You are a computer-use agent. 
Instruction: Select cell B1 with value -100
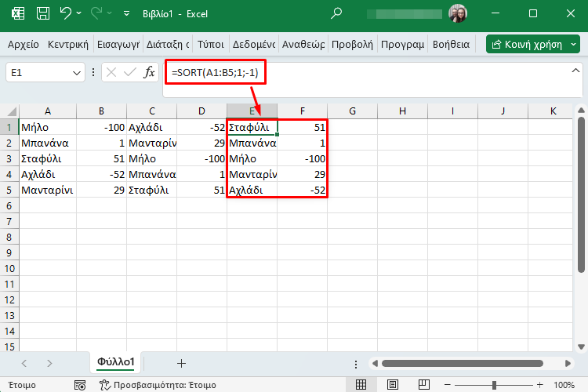101,127
